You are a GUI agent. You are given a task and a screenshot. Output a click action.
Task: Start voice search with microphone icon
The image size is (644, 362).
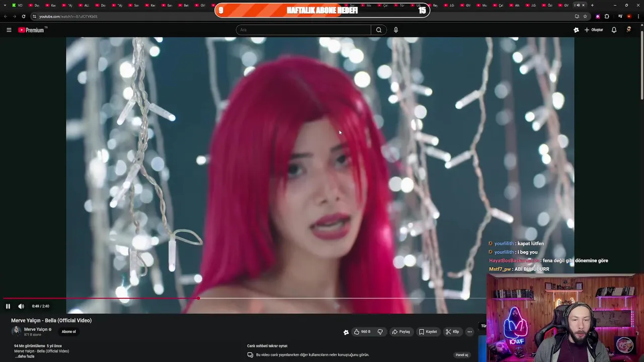pyautogui.click(x=396, y=30)
